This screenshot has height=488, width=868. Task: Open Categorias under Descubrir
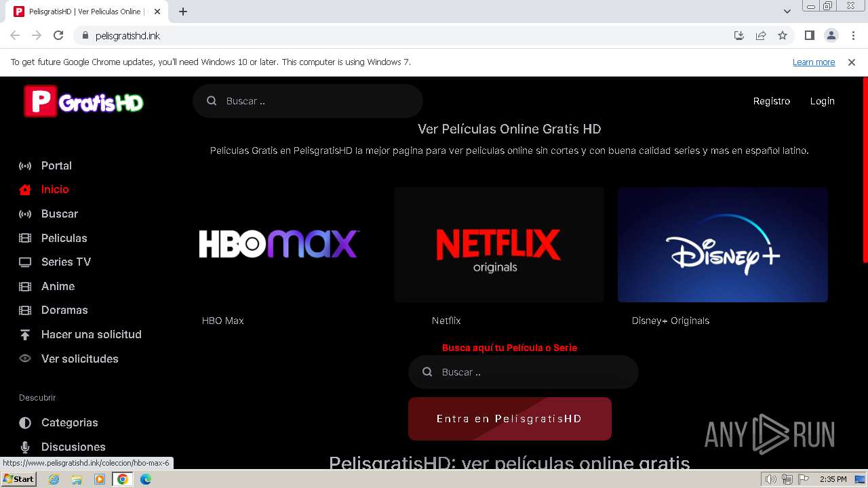point(70,422)
